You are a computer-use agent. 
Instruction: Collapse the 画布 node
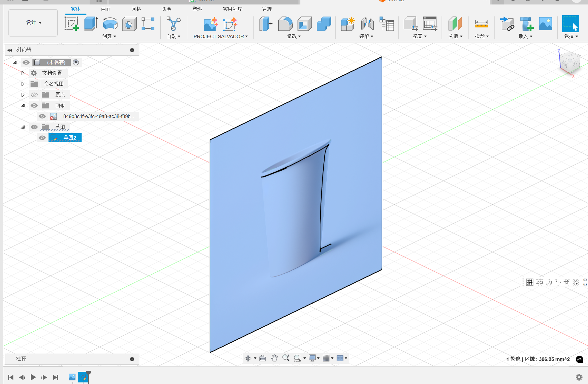[23, 105]
